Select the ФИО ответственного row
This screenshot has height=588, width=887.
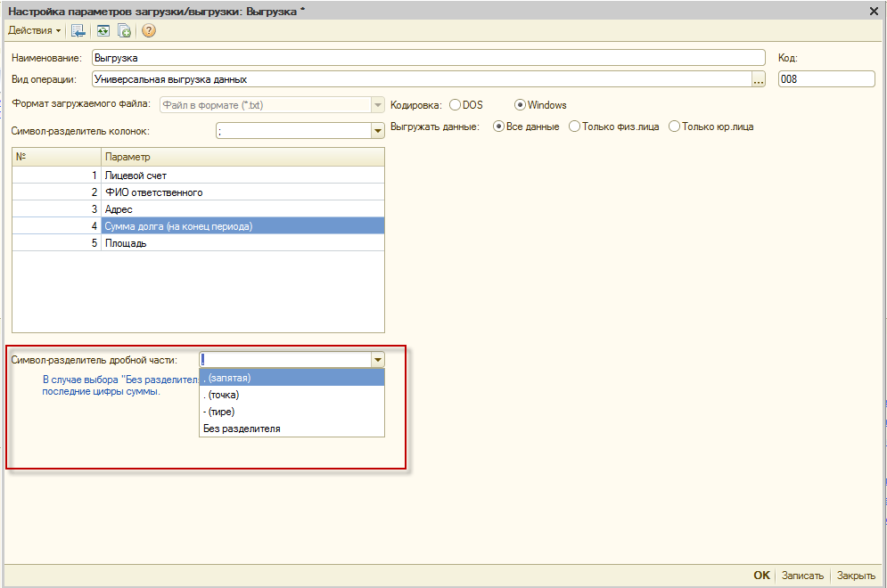(x=198, y=192)
